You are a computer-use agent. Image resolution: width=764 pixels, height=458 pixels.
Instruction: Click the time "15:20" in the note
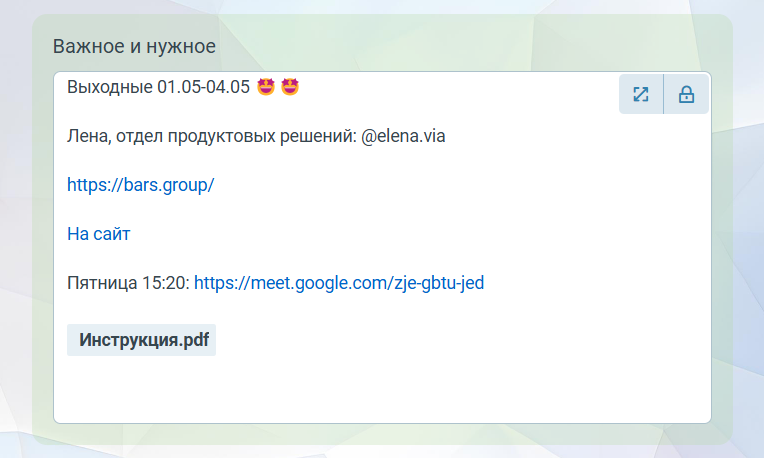click(x=167, y=283)
